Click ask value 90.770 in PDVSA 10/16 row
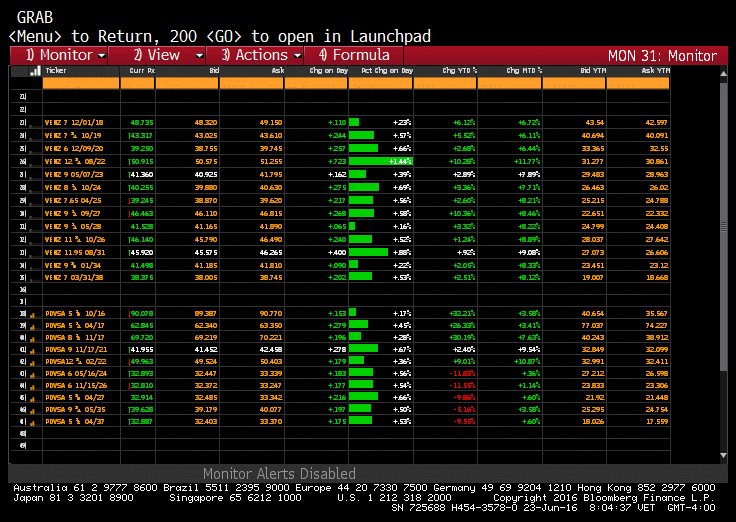736x522 pixels. (271, 314)
